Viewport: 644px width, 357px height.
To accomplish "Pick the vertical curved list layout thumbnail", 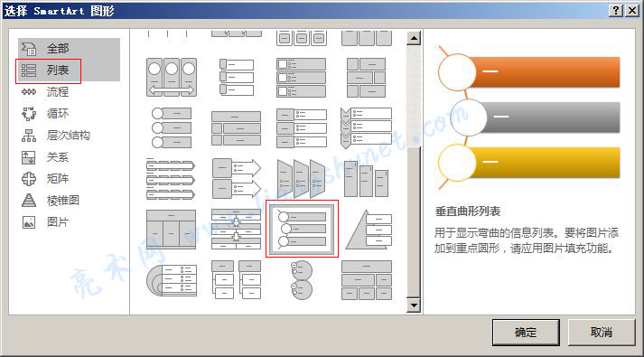I will 302,229.
